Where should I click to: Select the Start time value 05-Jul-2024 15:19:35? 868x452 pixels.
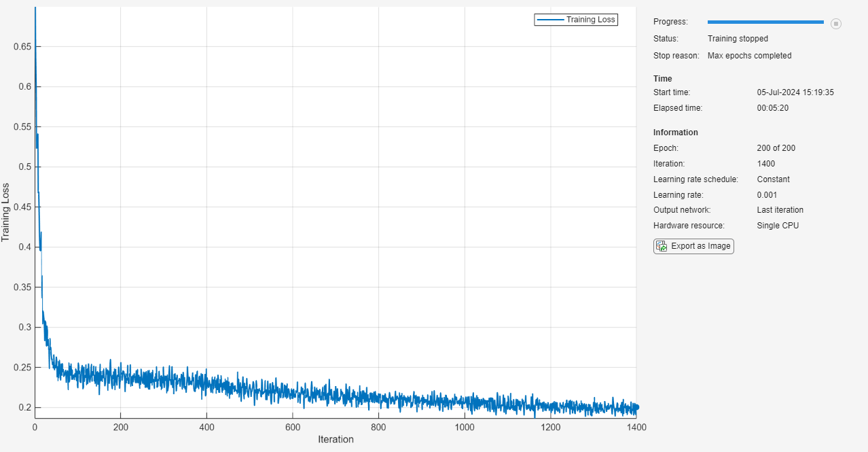(x=795, y=92)
